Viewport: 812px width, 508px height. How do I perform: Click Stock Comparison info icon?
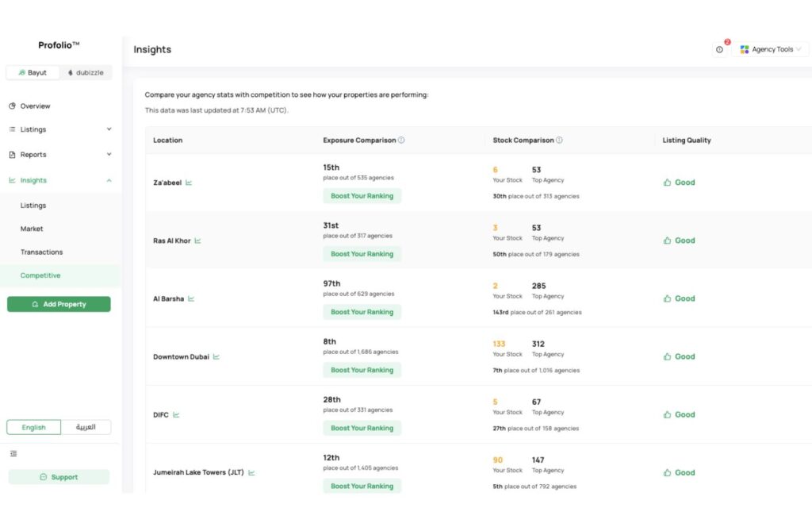pos(559,140)
